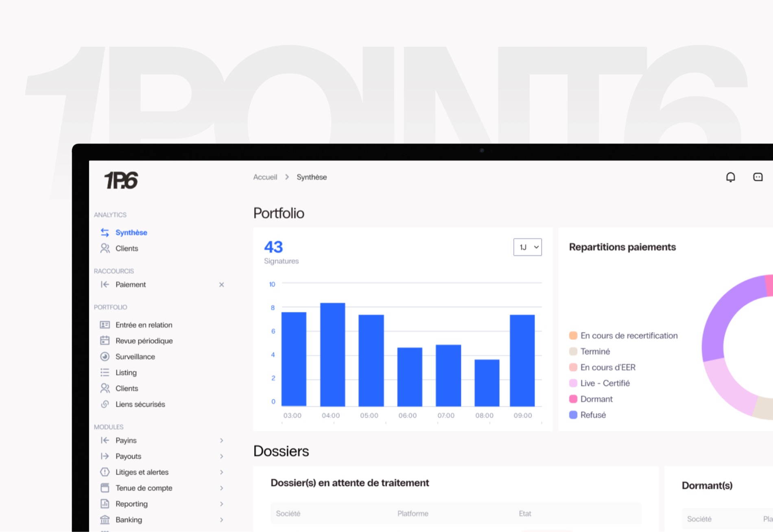773x532 pixels.
Task: Open Liens sécurisés page
Action: point(140,404)
